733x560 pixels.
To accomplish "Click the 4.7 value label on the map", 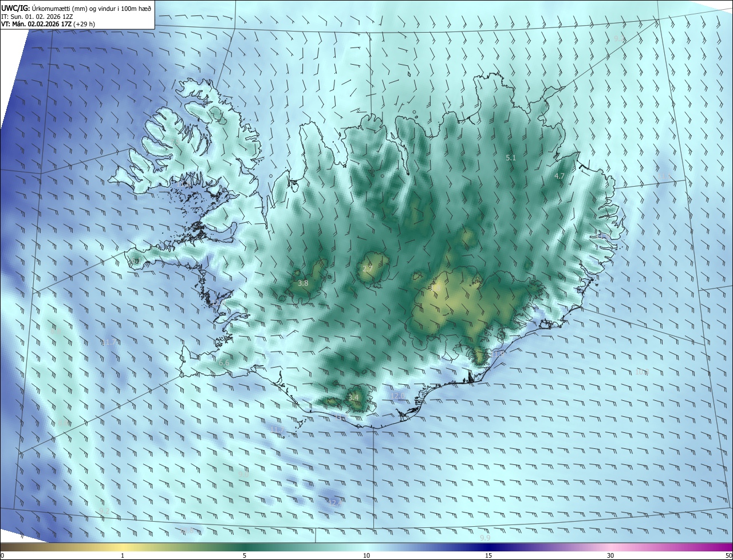I will (x=560, y=176).
